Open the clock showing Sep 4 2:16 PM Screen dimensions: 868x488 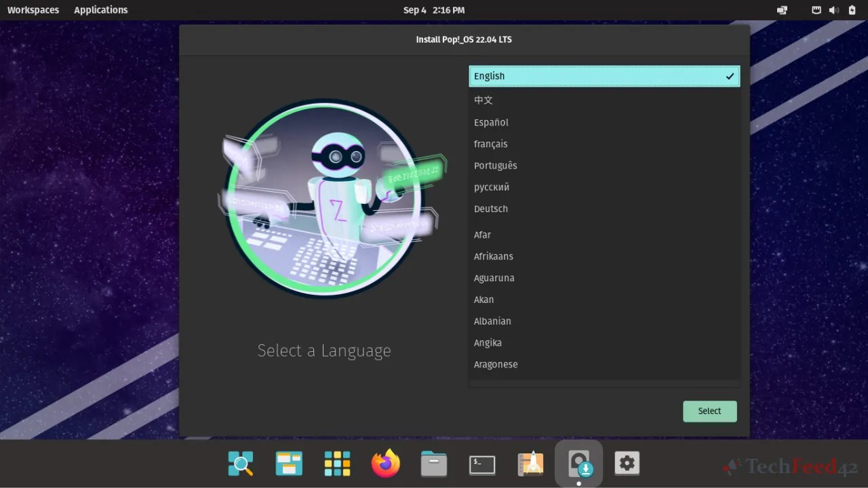click(434, 10)
